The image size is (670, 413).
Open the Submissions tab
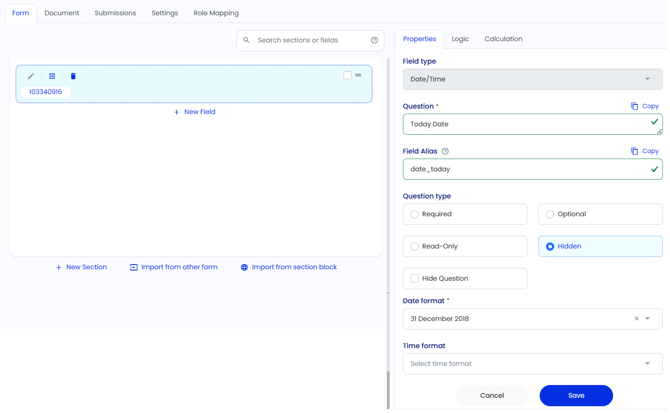click(x=115, y=13)
